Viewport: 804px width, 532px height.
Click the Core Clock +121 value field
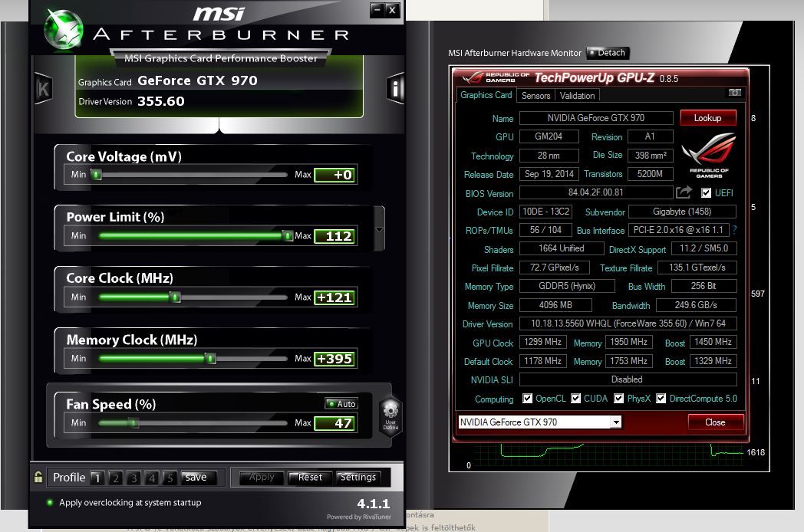point(335,297)
